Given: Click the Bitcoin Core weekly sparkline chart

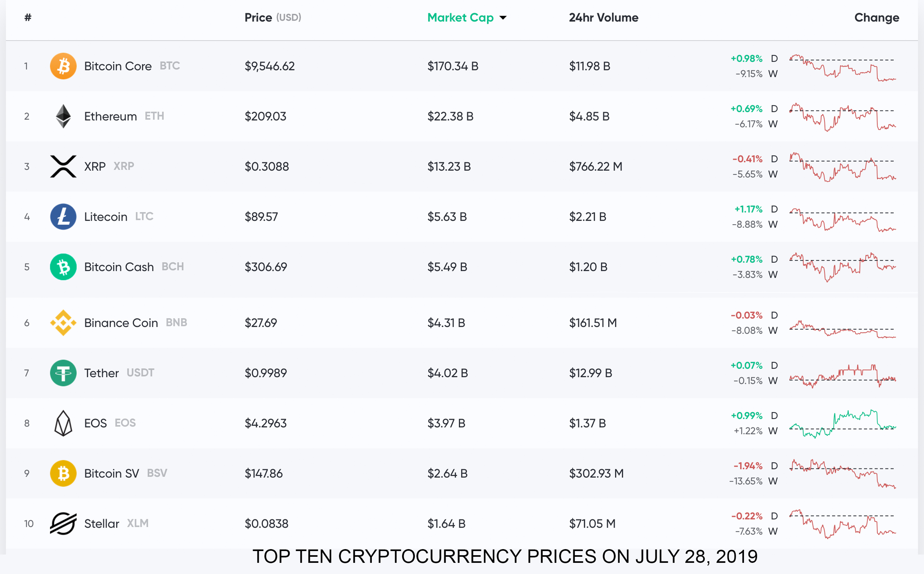Looking at the screenshot, I should (842, 68).
